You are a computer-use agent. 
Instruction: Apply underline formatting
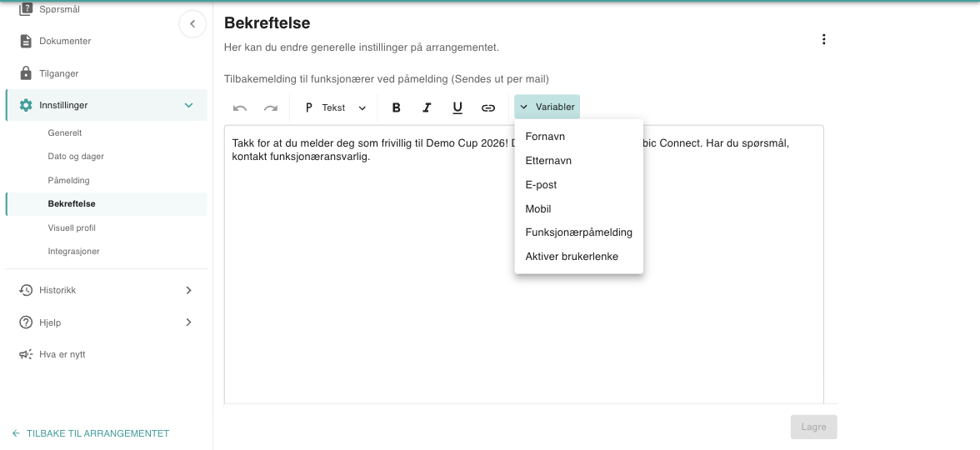tap(457, 107)
